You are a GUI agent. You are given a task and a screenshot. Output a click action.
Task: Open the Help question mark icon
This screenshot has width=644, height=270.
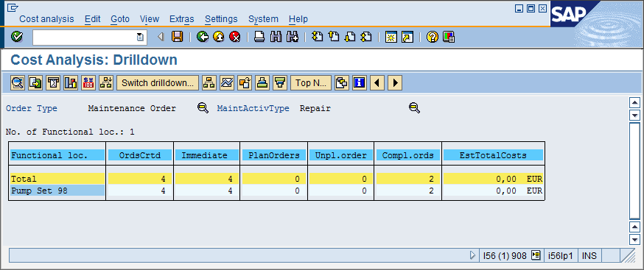[432, 37]
